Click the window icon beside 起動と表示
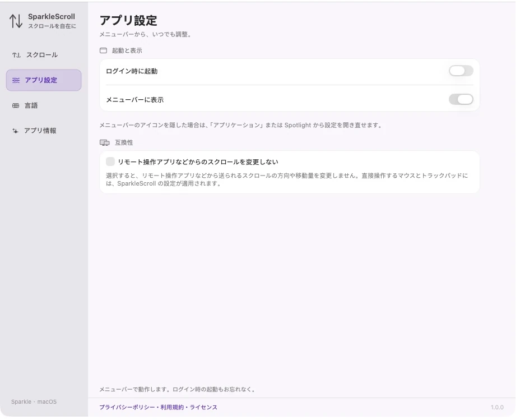 [104, 51]
